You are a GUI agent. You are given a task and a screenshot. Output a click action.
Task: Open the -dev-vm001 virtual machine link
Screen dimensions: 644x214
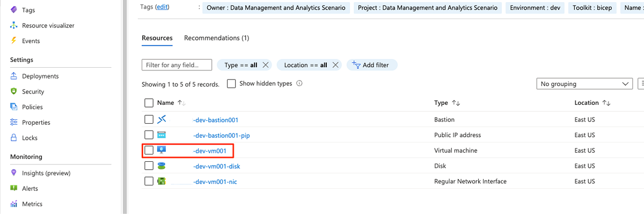pyautogui.click(x=209, y=151)
